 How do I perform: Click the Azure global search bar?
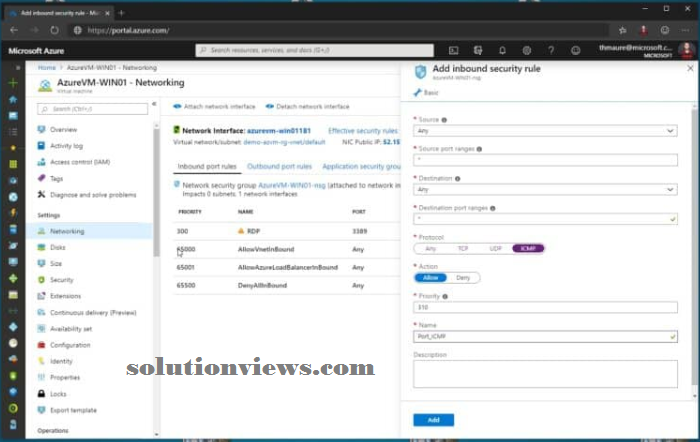click(315, 50)
